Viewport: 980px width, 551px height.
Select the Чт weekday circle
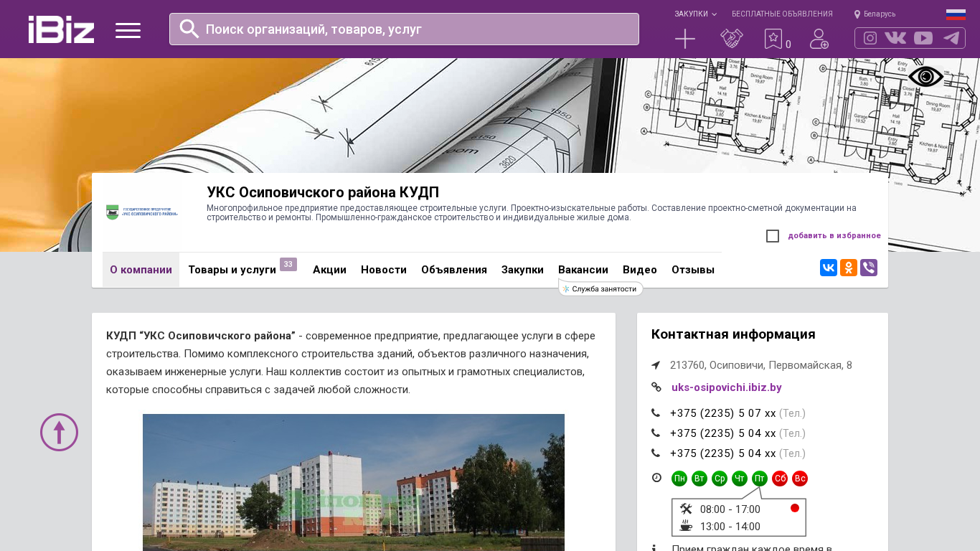coord(740,479)
